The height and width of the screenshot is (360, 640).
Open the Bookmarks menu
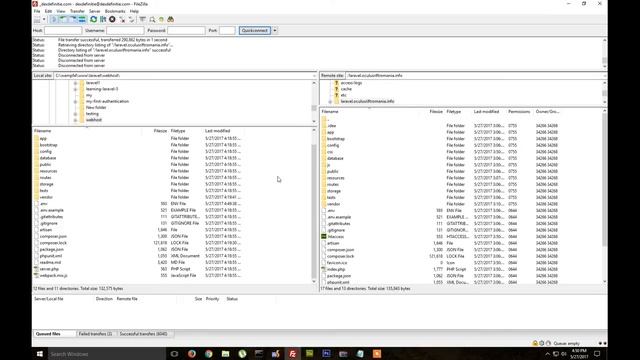point(115,11)
